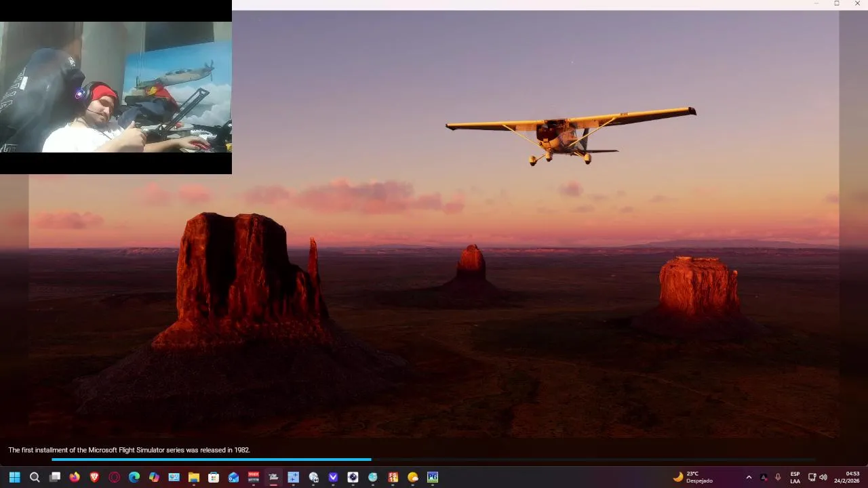Open the clock showing 04:53 24/2/2026
Screen dimensions: 868x488
tap(847, 477)
